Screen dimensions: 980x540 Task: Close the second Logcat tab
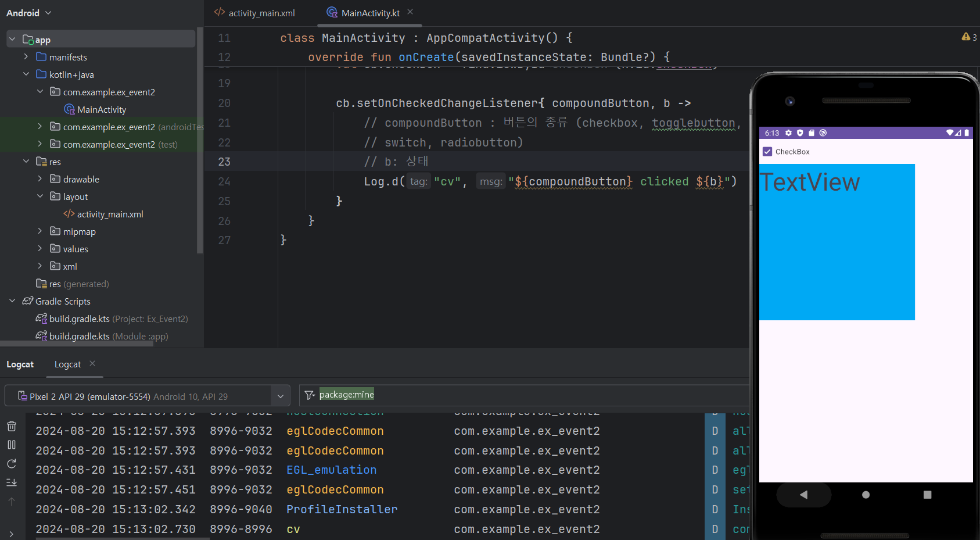click(92, 364)
